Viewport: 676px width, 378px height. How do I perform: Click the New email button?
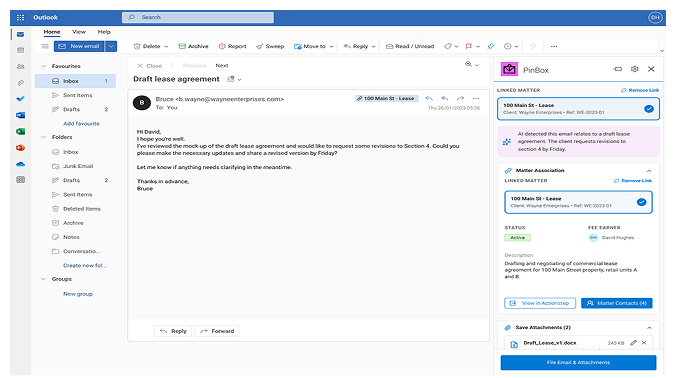point(79,46)
